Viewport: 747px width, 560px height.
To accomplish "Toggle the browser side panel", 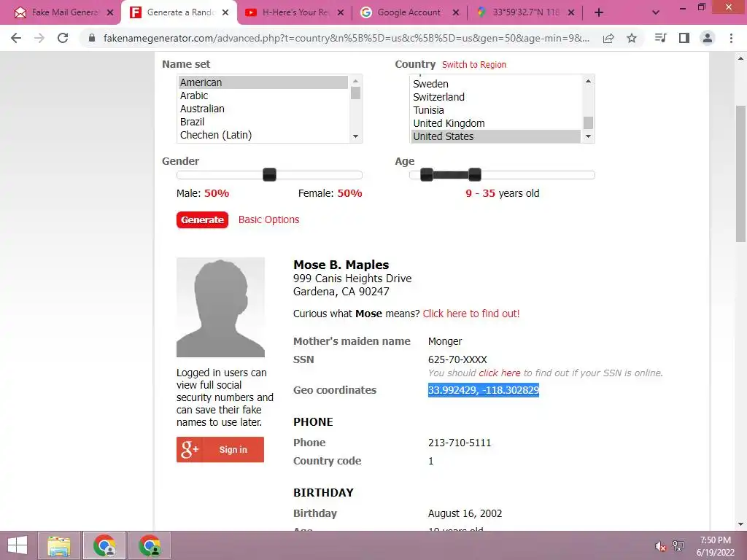I will coord(684,38).
